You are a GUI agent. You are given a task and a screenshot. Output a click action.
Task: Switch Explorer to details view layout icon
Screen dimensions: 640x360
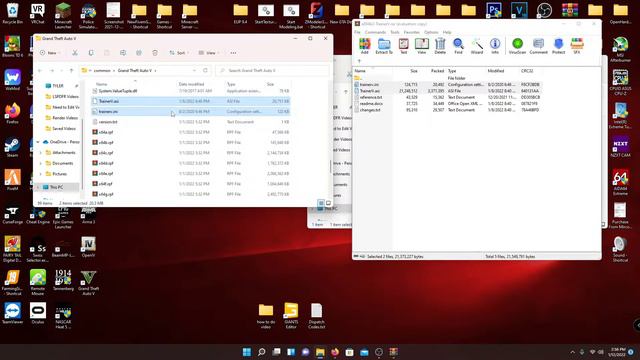321,203
